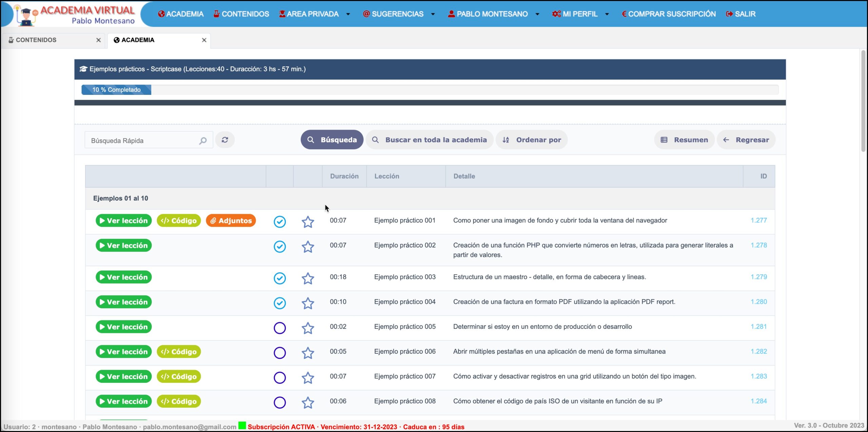Screen dimensions: 868x432
Task: Close the CONTENIDOS tab
Action: coord(98,40)
